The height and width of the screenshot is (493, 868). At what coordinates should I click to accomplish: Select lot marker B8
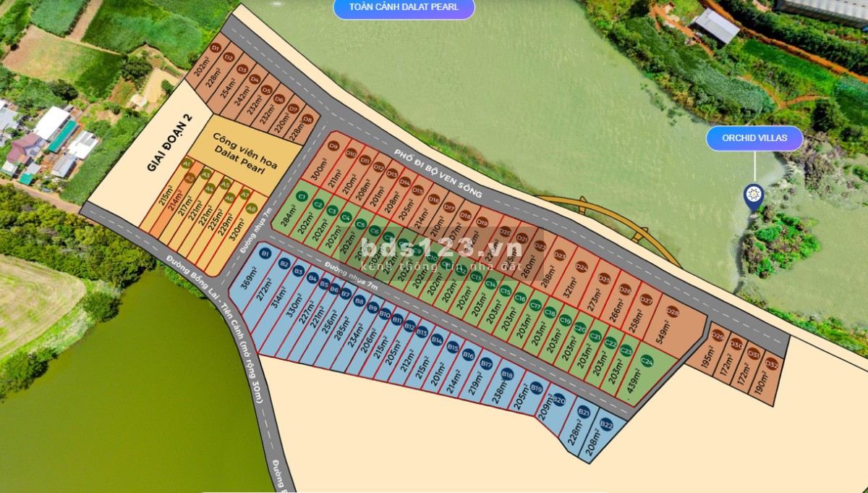(359, 300)
